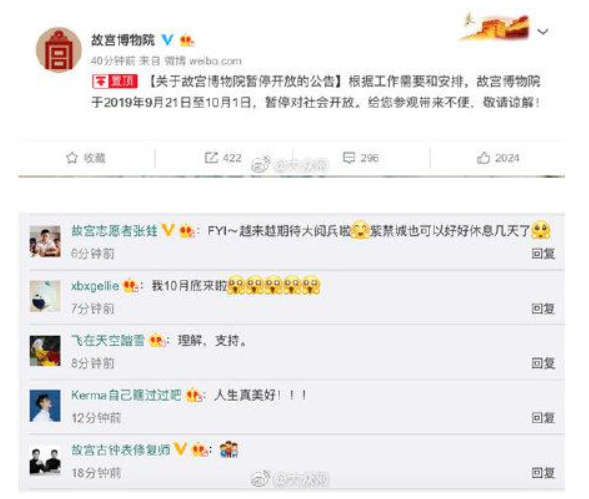Click the weibo.com source link
This screenshot has height=499, width=589.
215,61
